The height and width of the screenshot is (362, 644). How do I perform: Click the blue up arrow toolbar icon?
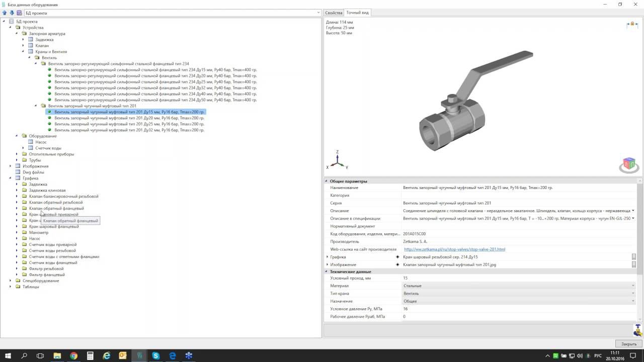(5, 13)
